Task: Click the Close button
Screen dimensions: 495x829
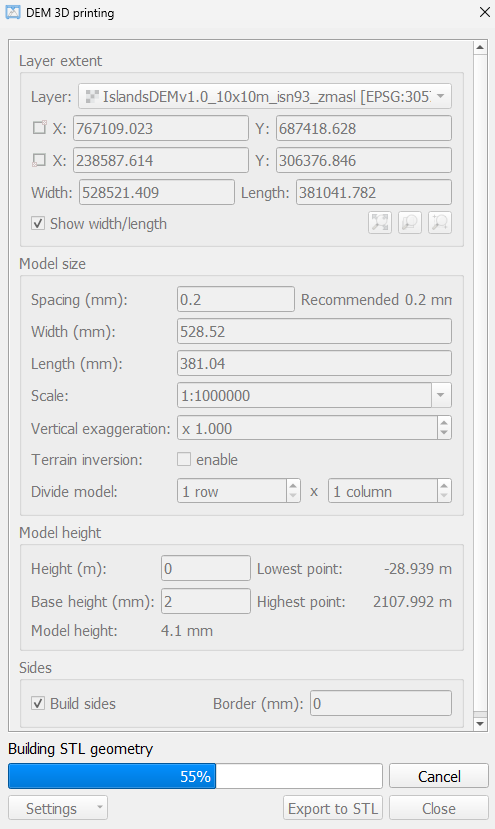Action: point(439,808)
